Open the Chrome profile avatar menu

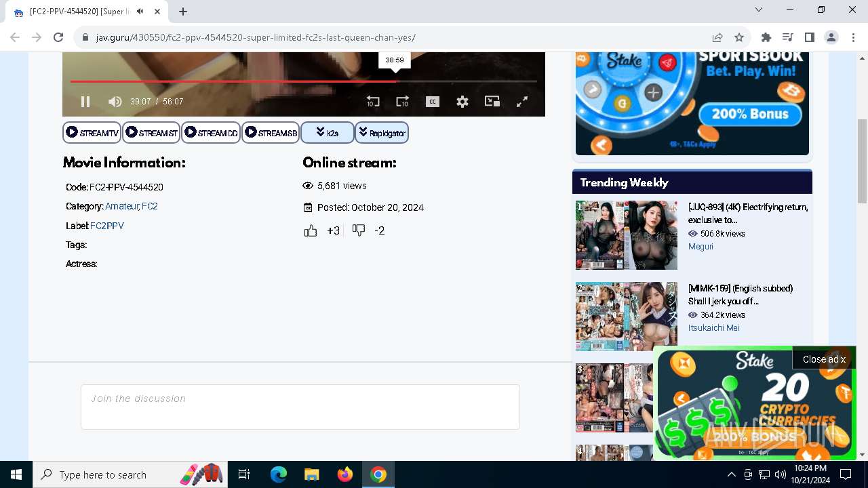pyautogui.click(x=831, y=37)
